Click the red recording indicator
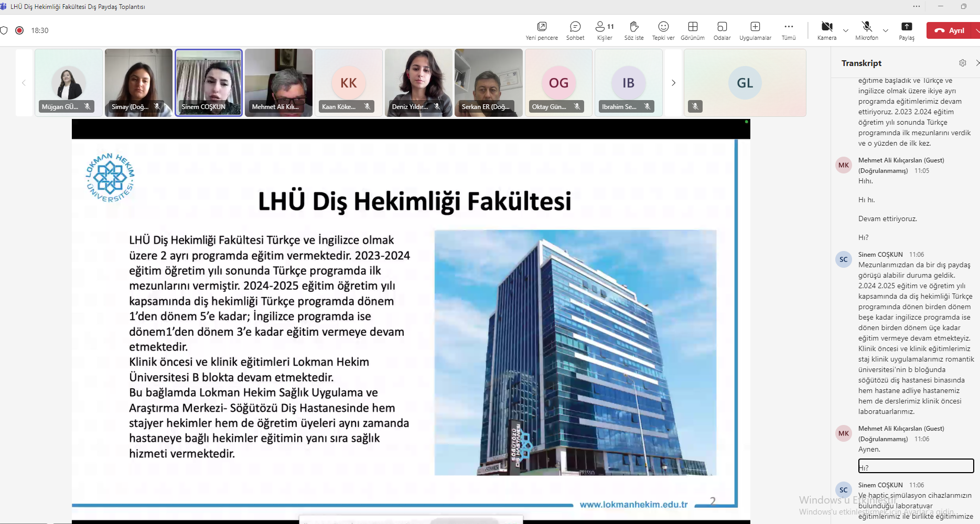Screen dimensions: 980x524 [x=19, y=30]
